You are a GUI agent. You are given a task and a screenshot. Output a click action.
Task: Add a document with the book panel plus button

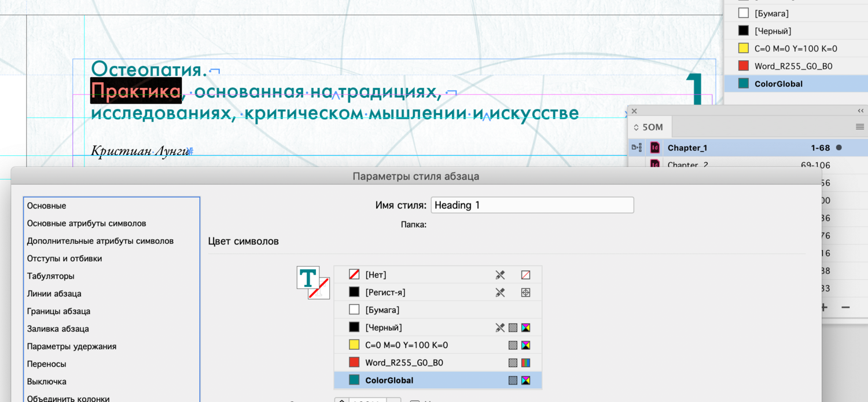823,307
